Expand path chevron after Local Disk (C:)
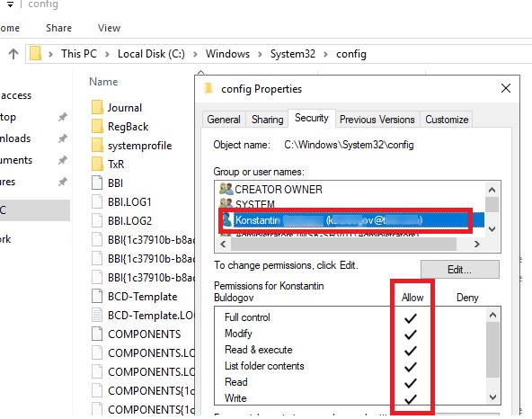The image size is (532, 419). 195,54
